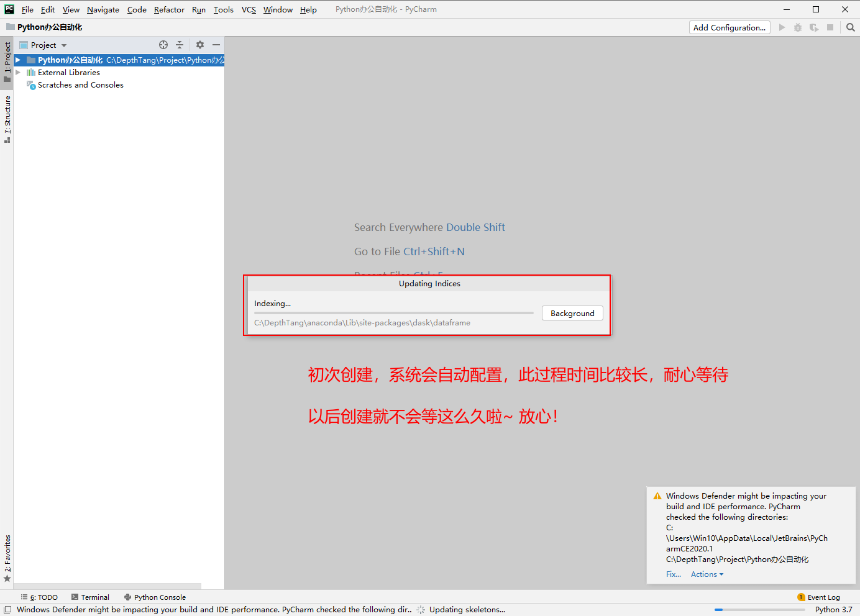The height and width of the screenshot is (616, 860).
Task: Click 'Go to File Ctrl+Shift+N' hint text
Action: 409,251
